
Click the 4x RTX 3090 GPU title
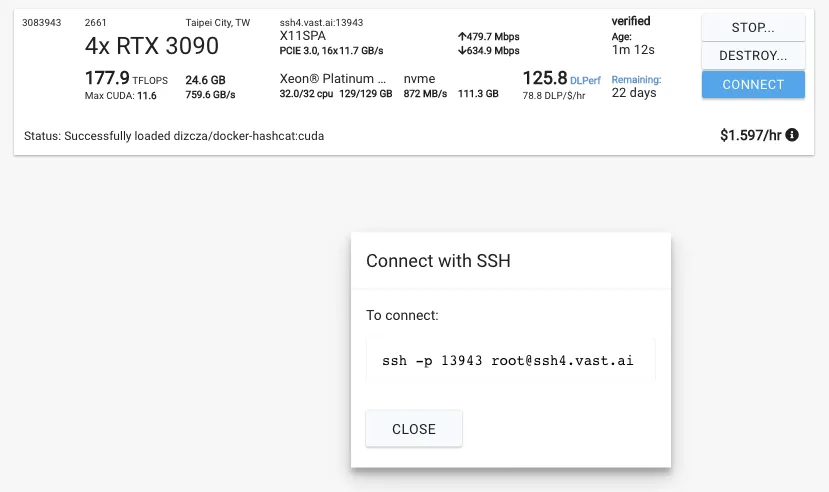152,46
